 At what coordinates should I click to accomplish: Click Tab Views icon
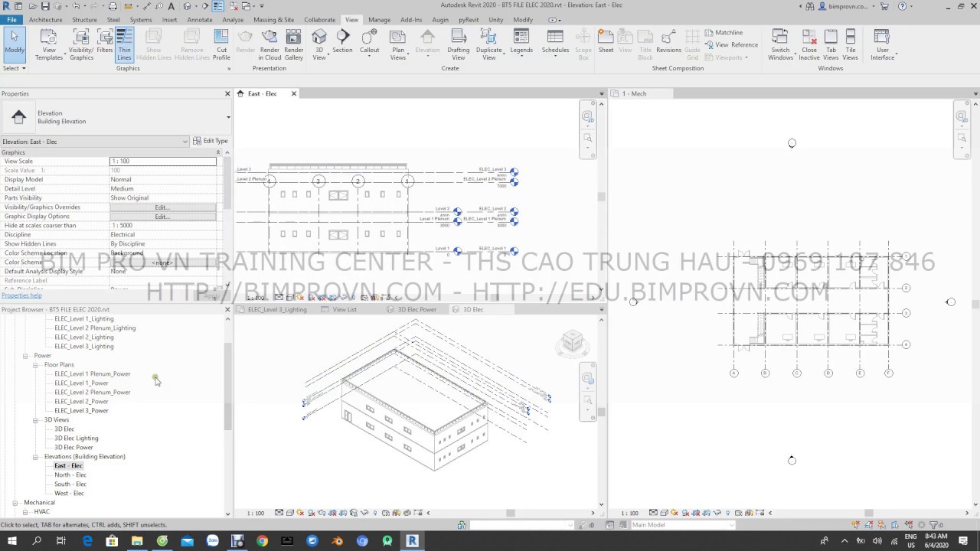coord(831,44)
